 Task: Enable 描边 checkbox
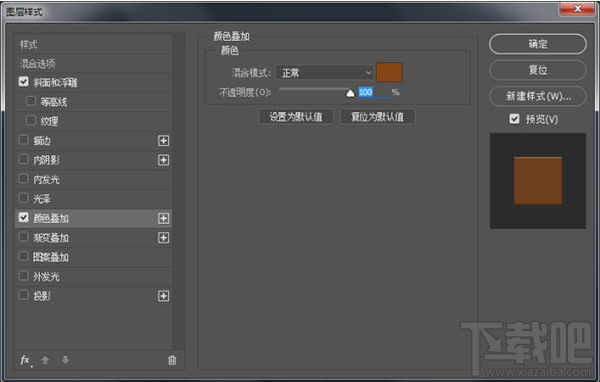pyautogui.click(x=23, y=140)
